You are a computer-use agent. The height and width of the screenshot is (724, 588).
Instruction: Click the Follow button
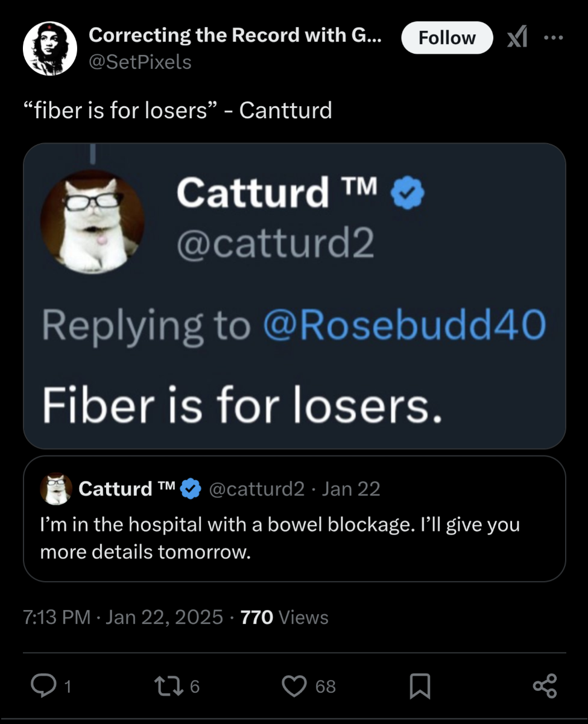click(447, 38)
